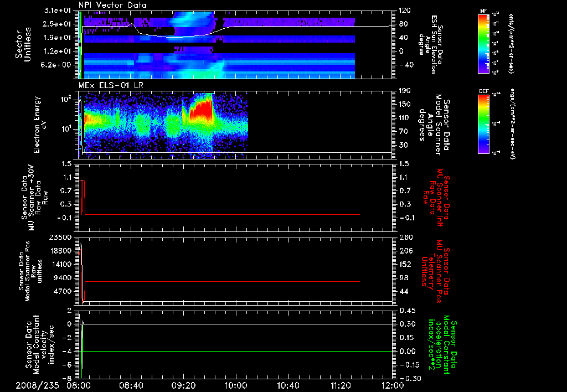Screen dimensions: 567x392
Task: Click the 206 telemetry axis tick
Action: click(x=406, y=251)
